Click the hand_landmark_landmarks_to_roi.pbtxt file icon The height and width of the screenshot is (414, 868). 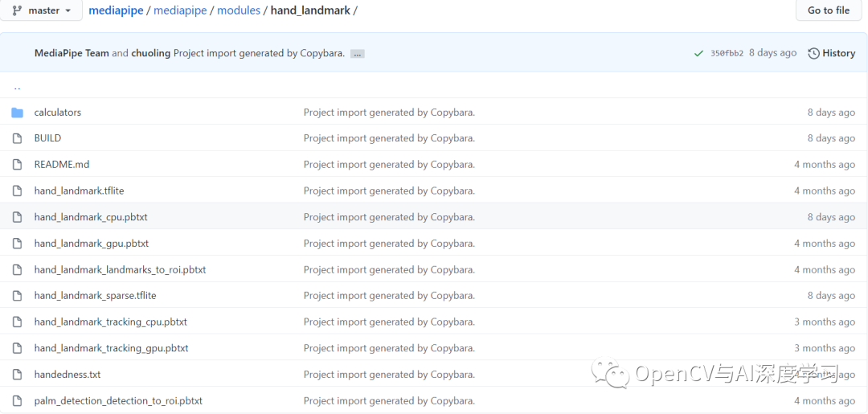coord(17,270)
